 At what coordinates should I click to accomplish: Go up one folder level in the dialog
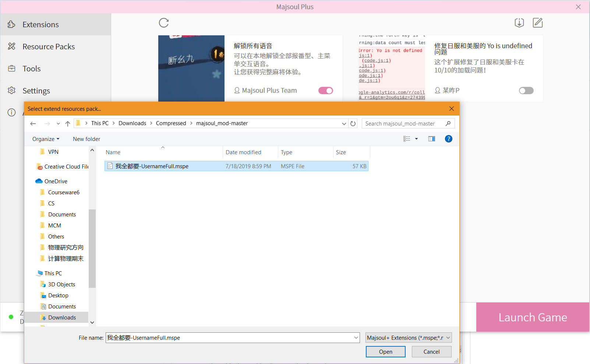(68, 123)
